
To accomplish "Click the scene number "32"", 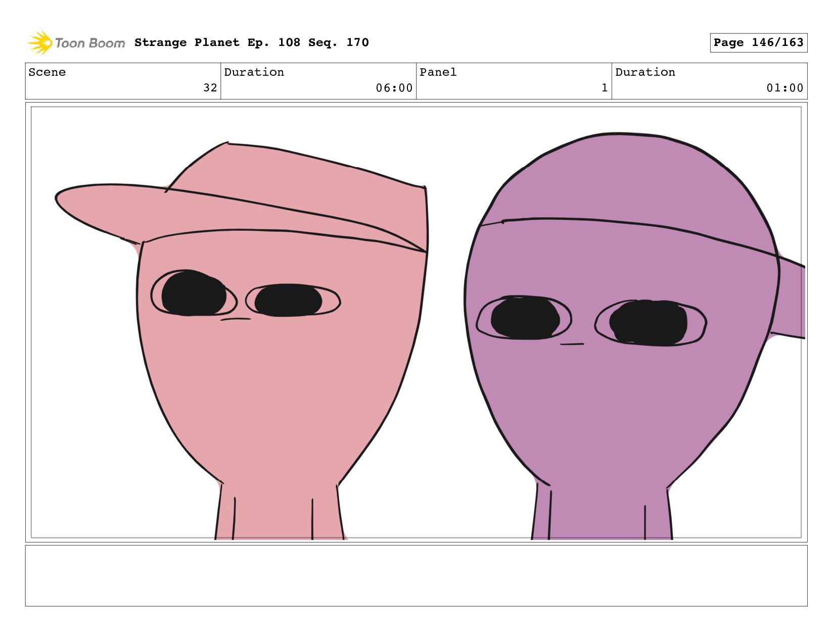I will (210, 88).
